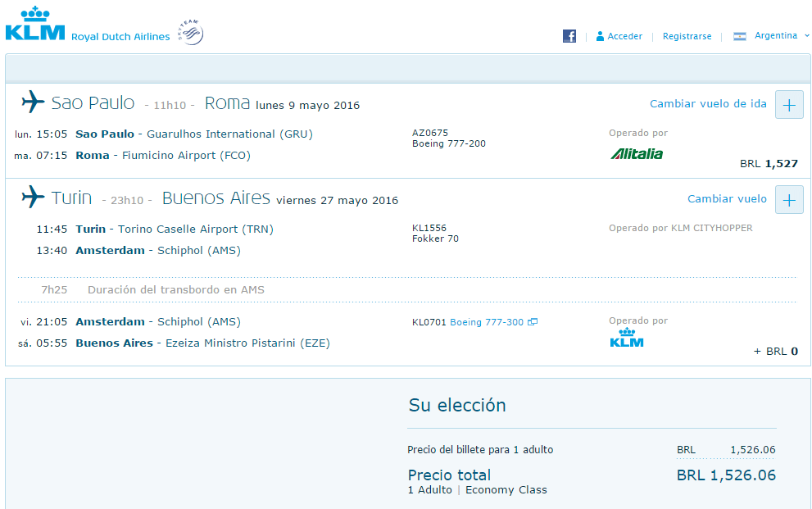Click the user icon beside Acceder
The image size is (812, 509).
[600, 36]
